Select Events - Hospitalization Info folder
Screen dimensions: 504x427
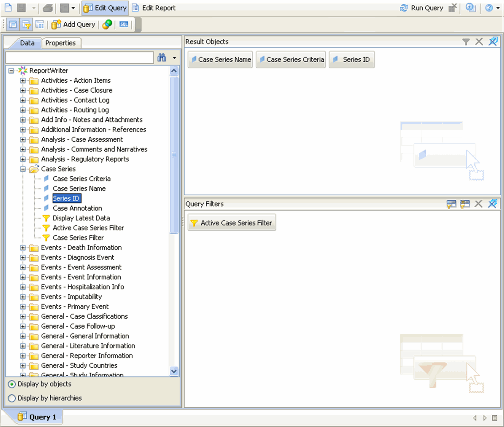pos(83,287)
